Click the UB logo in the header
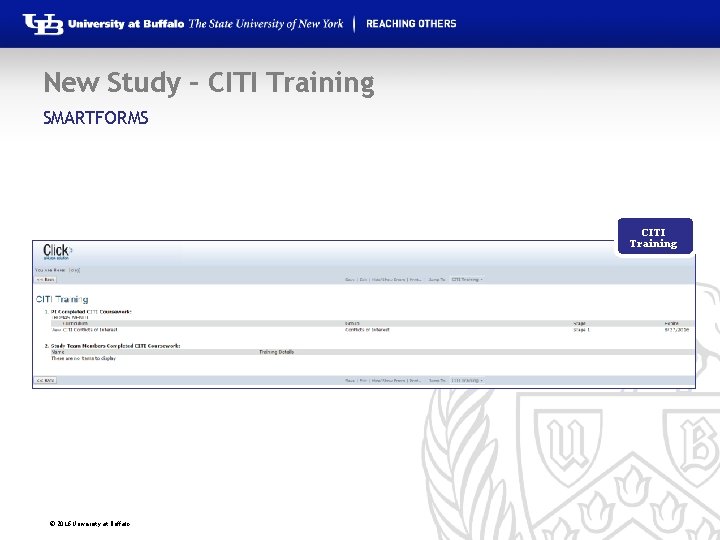This screenshot has width=720, height=540. coord(43,24)
